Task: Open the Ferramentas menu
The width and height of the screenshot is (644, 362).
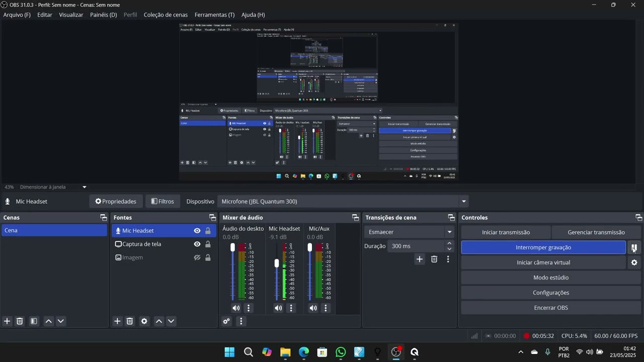Action: pos(214,15)
